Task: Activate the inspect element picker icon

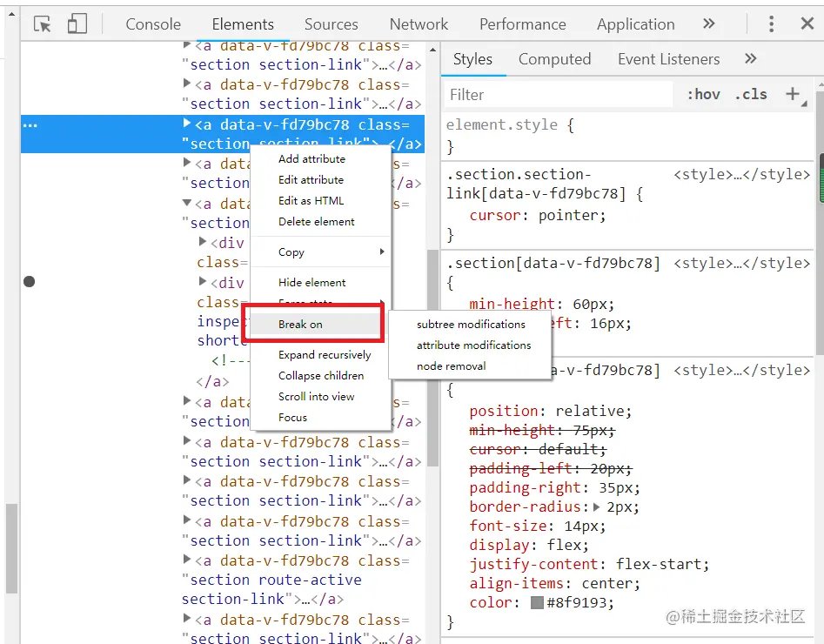Action: point(42,24)
